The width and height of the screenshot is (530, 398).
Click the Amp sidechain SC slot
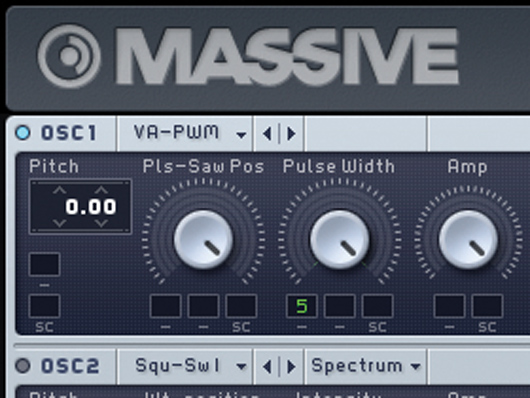487,306
